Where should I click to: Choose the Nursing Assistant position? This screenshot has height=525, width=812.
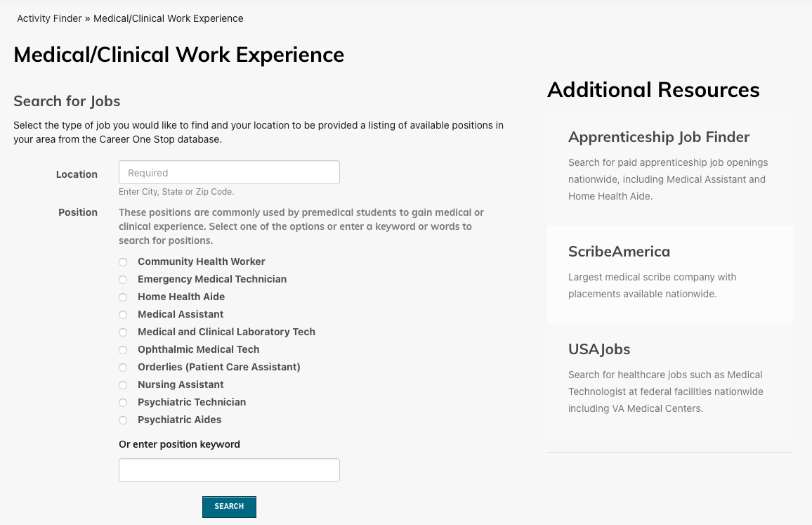pyautogui.click(x=123, y=384)
